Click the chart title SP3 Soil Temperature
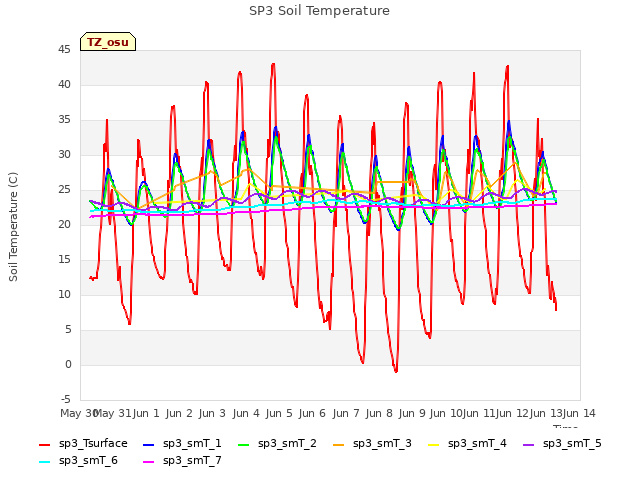This screenshot has height=480, width=640. pos(319,11)
